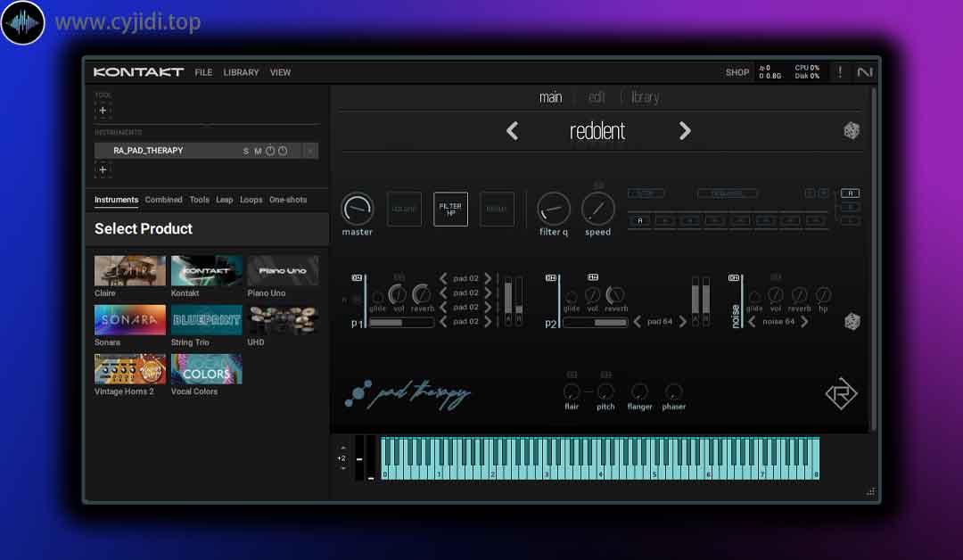Viewport: 963px width, 560px height.
Task: Open the Sonara product thumbnail
Action: point(129,319)
